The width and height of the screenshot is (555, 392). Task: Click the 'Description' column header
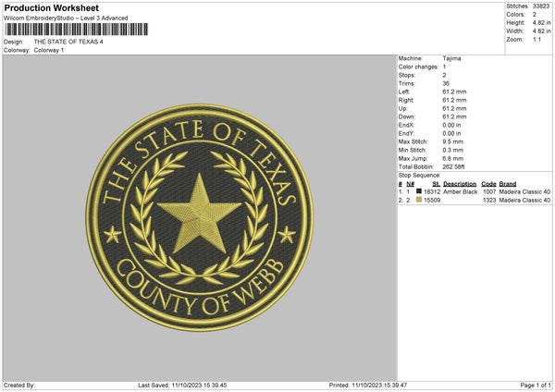pyautogui.click(x=460, y=184)
